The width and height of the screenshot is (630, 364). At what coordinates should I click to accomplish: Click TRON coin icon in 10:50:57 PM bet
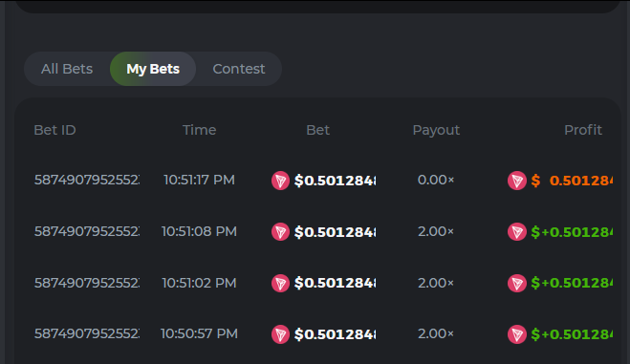pyautogui.click(x=280, y=334)
